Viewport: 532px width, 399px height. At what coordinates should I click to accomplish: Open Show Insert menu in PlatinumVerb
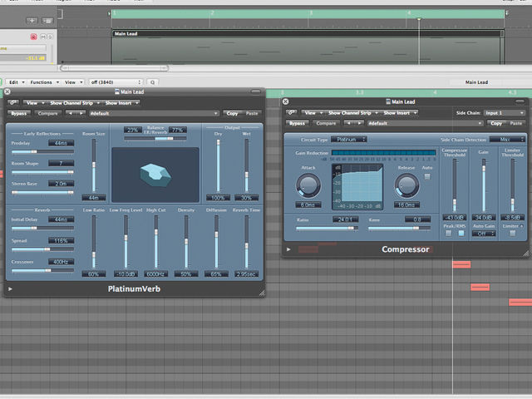point(121,103)
